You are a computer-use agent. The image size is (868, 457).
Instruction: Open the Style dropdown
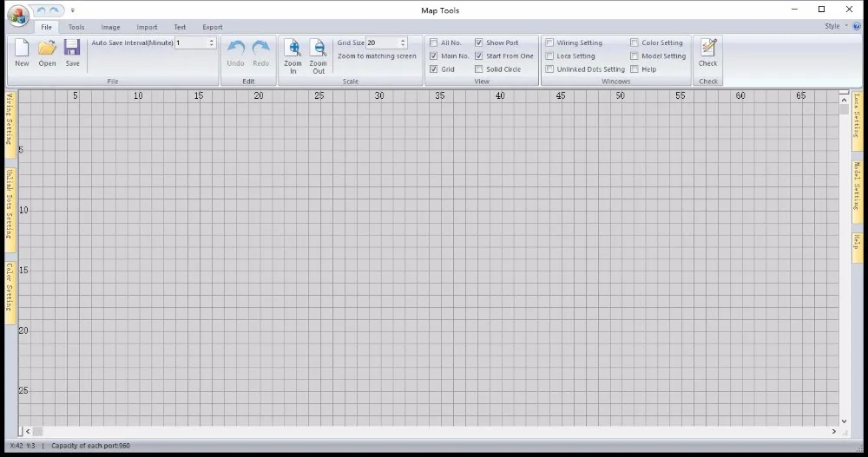pos(836,26)
